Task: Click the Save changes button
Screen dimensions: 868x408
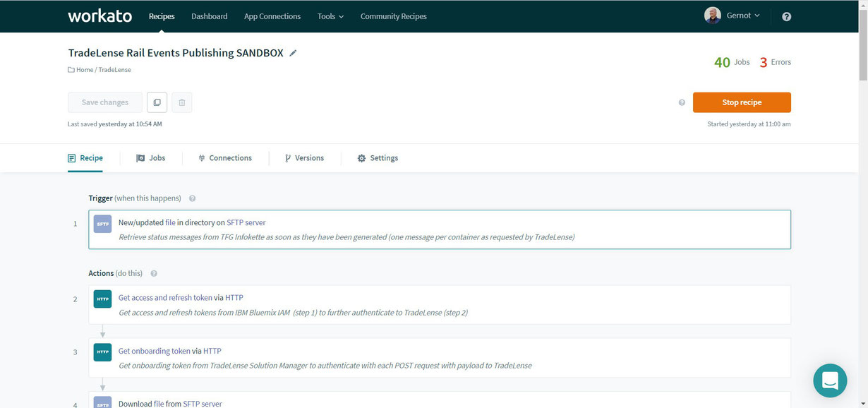Action: point(105,102)
